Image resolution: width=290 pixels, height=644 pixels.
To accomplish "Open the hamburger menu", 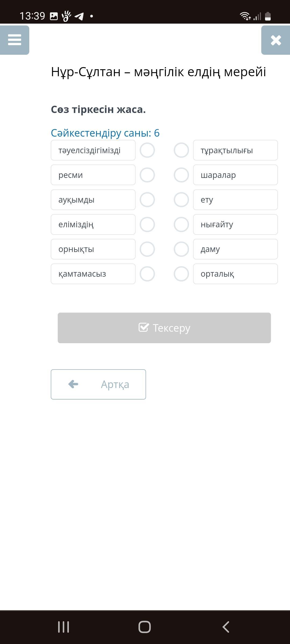I will pyautogui.click(x=15, y=40).
